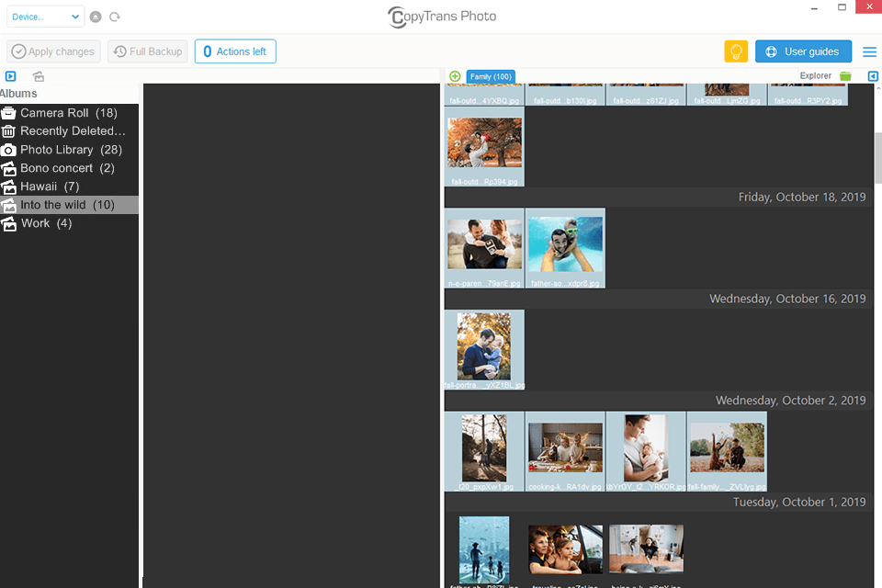This screenshot has width=882, height=588.
Task: Select the Work album
Action: (x=69, y=223)
